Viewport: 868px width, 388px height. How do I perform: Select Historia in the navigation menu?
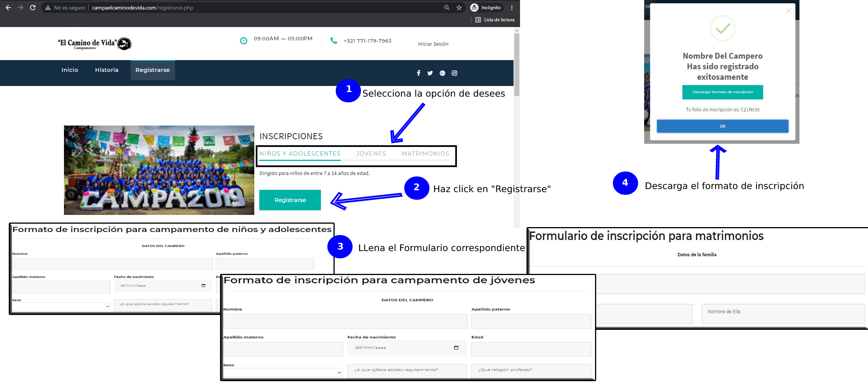click(107, 70)
